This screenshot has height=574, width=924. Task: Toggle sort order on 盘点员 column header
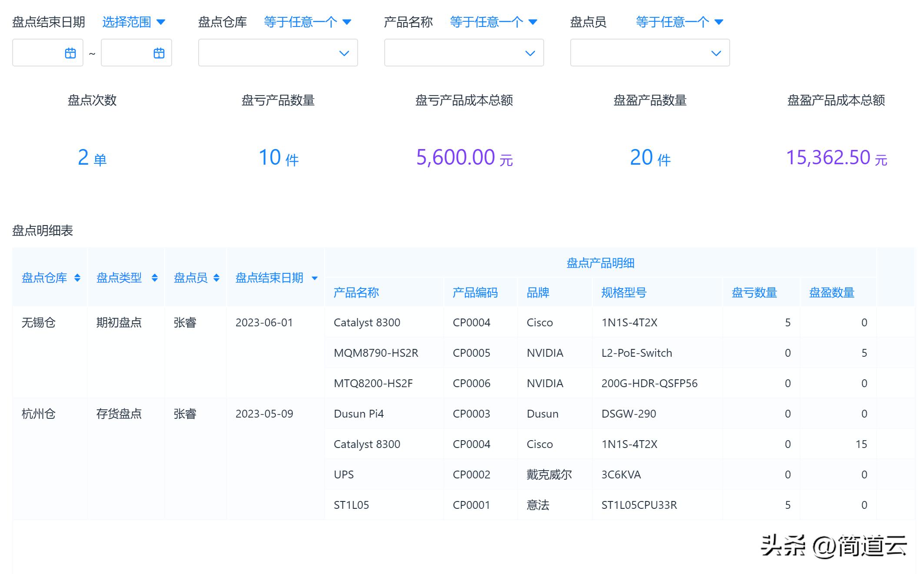point(216,278)
